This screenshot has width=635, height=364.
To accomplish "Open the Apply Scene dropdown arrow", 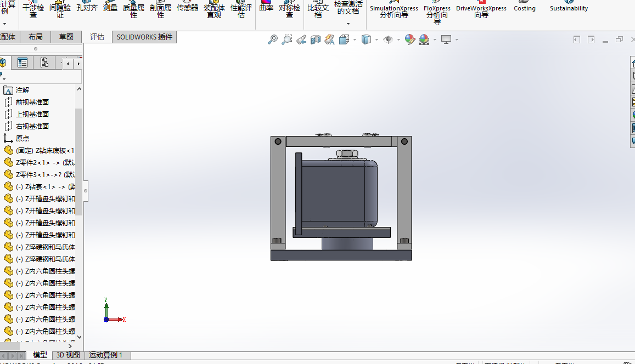I will click(435, 39).
